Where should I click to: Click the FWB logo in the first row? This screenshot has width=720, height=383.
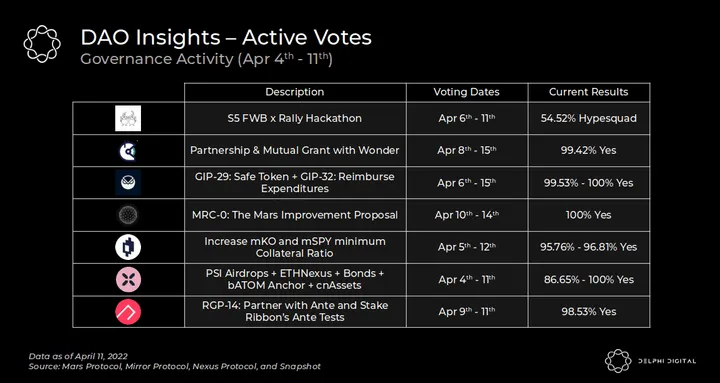128,118
